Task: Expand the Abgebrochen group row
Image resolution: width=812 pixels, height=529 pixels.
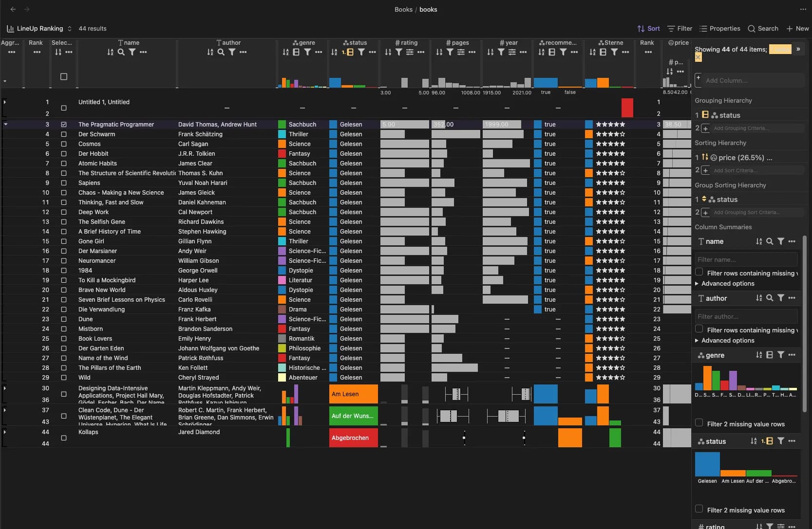Action: [x=5, y=432]
